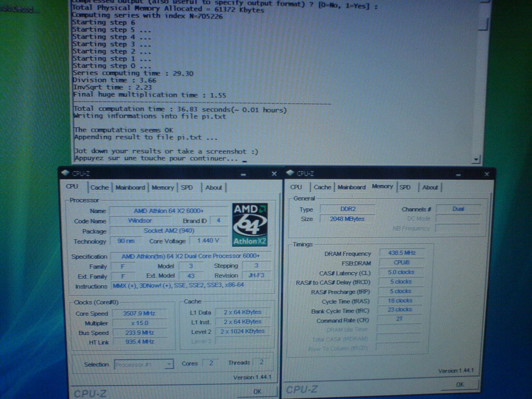The height and width of the screenshot is (399, 532).
Task: Open Cache tab in right CPU-Z window
Action: click(322, 187)
